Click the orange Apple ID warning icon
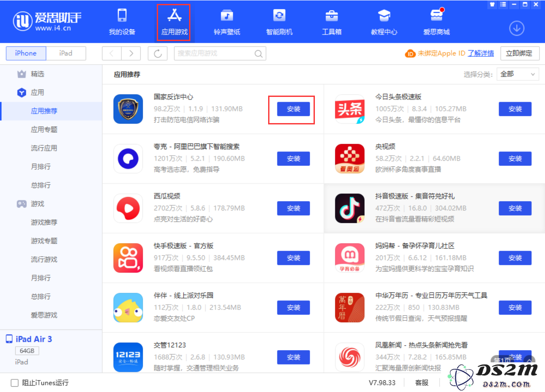The image size is (545, 392). 410,54
